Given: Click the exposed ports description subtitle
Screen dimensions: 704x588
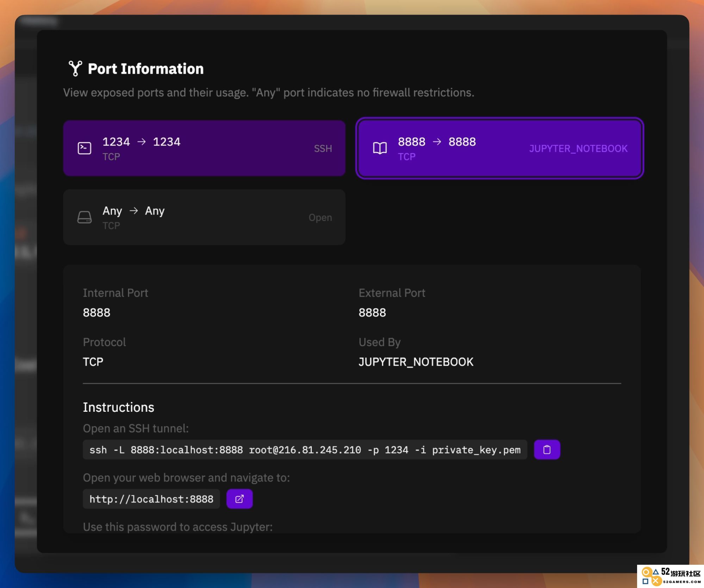Looking at the screenshot, I should click(x=269, y=93).
